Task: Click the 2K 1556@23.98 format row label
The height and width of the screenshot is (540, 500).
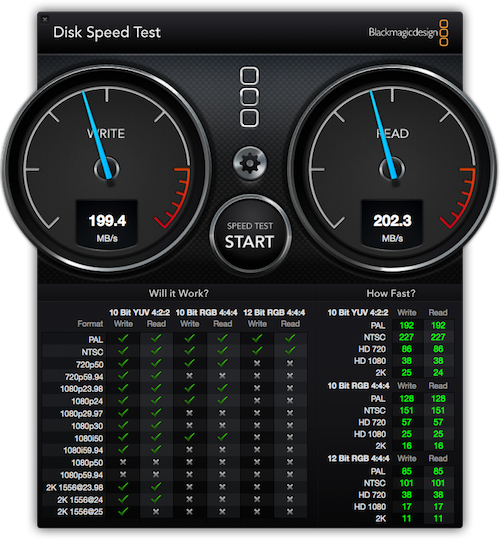Action: (x=75, y=488)
